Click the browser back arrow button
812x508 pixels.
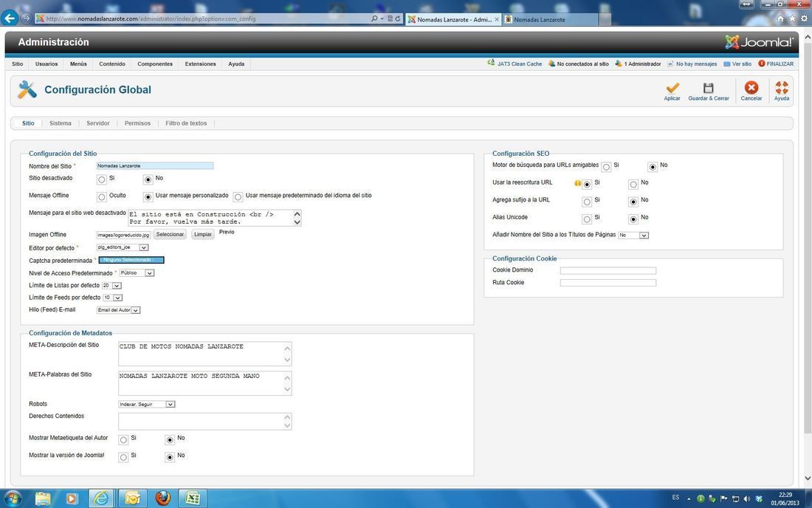tap(10, 18)
